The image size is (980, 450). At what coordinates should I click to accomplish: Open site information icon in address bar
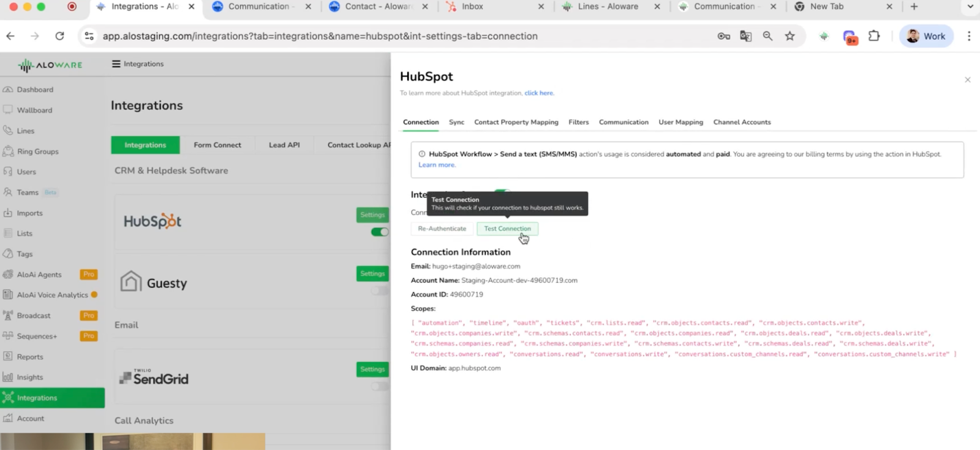tap(89, 36)
